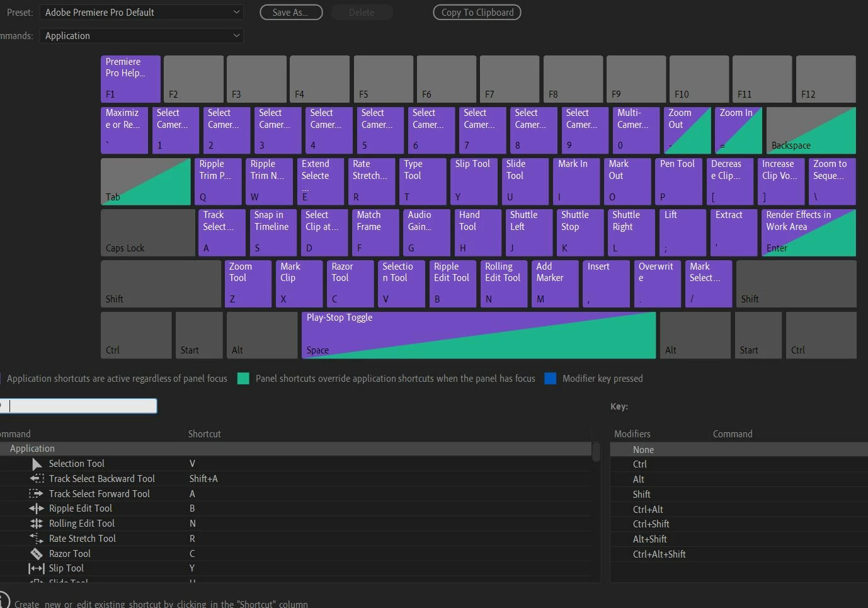868x608 pixels.
Task: Click the Y Slip Tool key
Action: click(474, 181)
